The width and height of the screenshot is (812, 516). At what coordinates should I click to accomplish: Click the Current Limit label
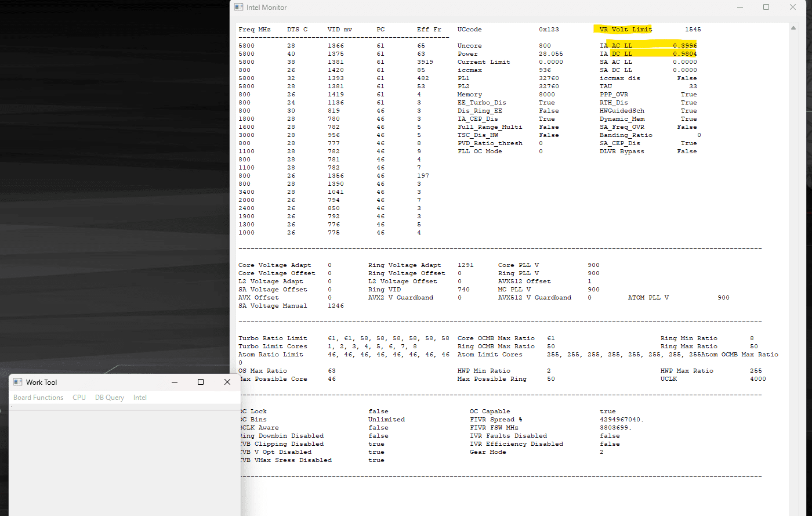click(x=484, y=62)
